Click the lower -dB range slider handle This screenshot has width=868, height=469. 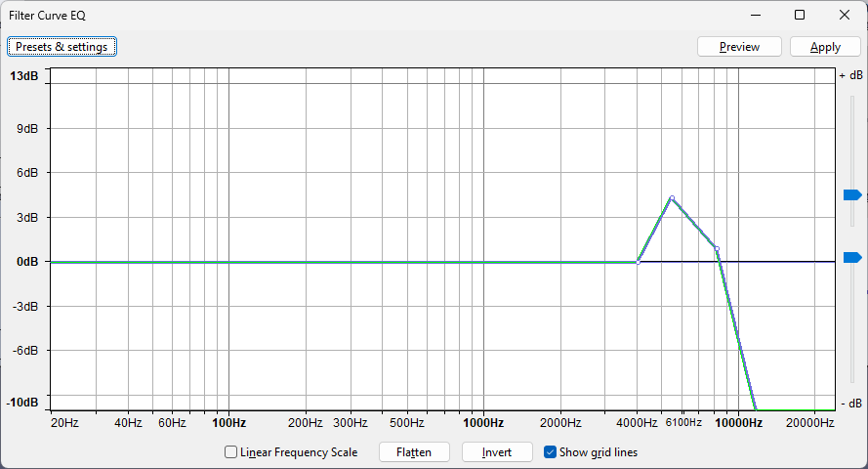coord(852,258)
